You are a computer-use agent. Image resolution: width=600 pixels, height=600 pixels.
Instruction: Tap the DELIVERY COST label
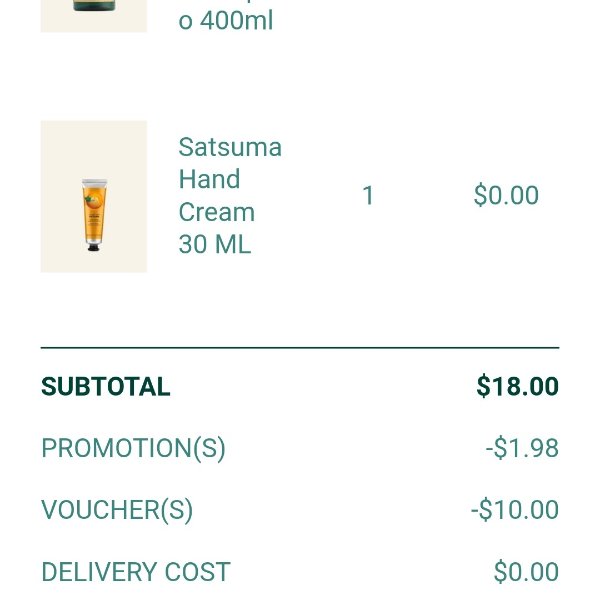[136, 573]
